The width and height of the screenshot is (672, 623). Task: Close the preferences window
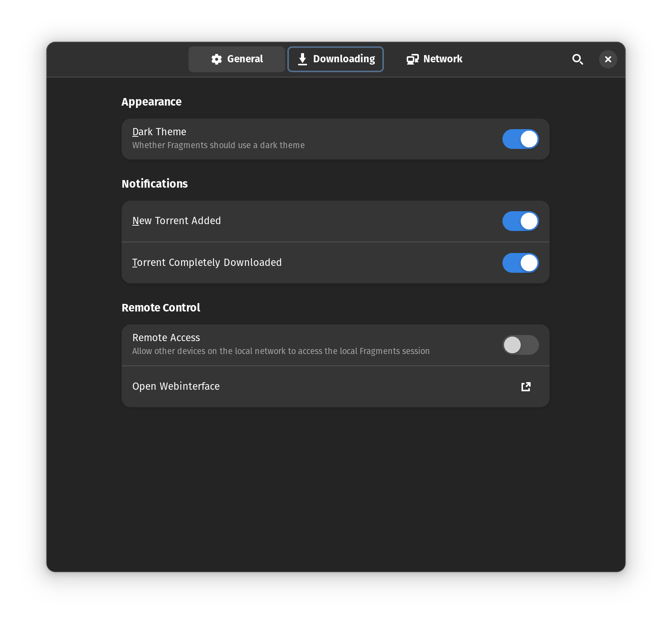click(x=608, y=59)
